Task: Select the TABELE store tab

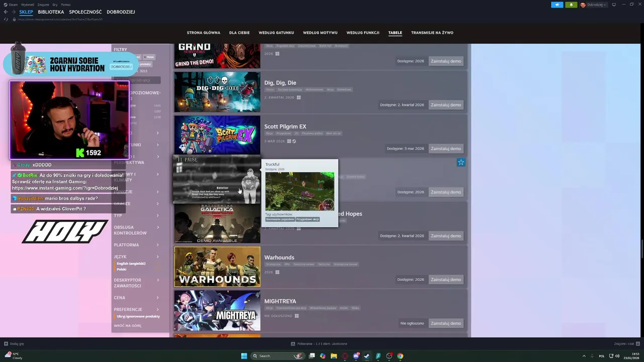Action: (395, 33)
